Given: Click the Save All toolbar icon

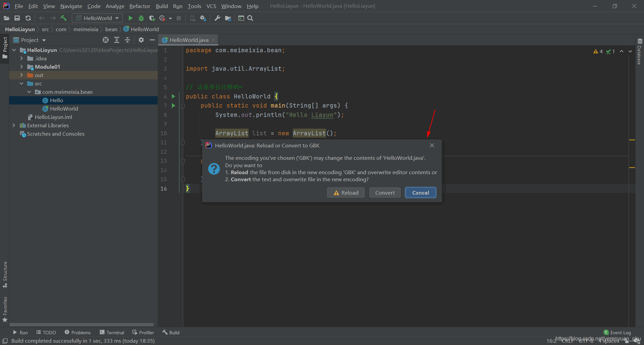Looking at the screenshot, I should point(17,18).
